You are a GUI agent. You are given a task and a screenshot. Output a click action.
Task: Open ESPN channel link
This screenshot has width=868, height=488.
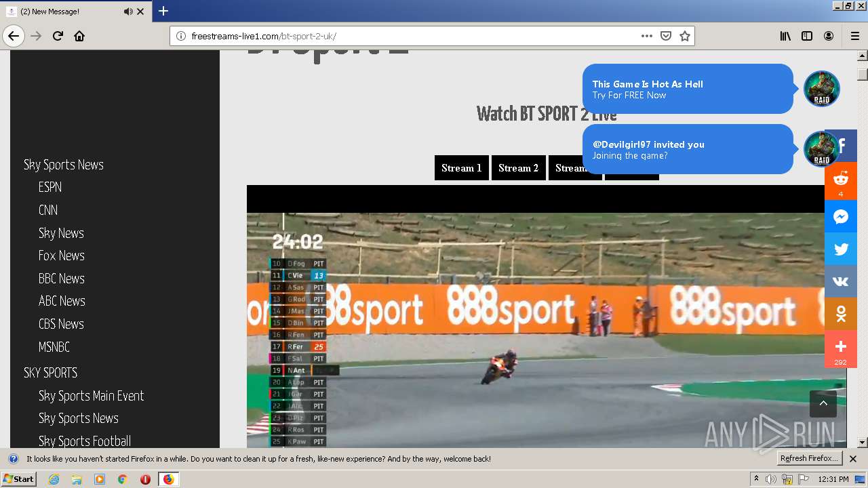pyautogui.click(x=50, y=187)
